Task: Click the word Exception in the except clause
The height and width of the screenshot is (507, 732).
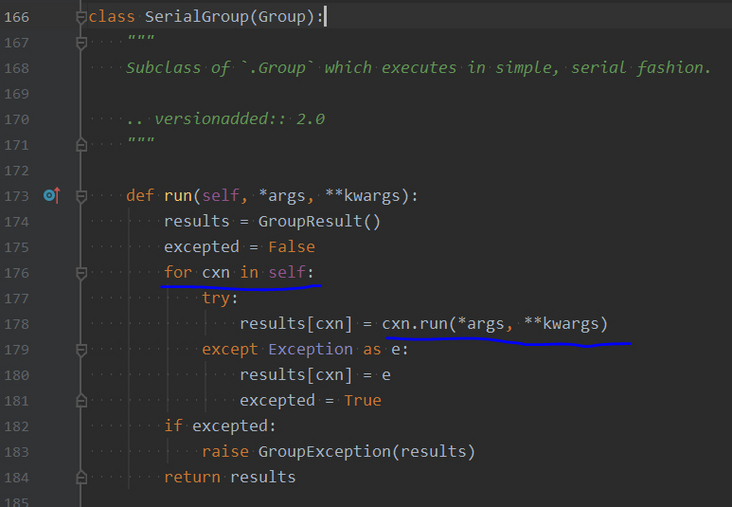Action: pos(310,349)
